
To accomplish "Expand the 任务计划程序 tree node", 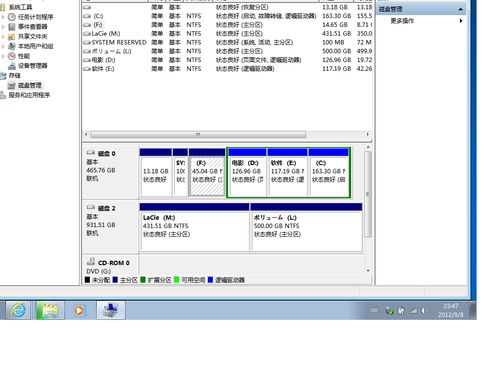I will pyautogui.click(x=3, y=17).
